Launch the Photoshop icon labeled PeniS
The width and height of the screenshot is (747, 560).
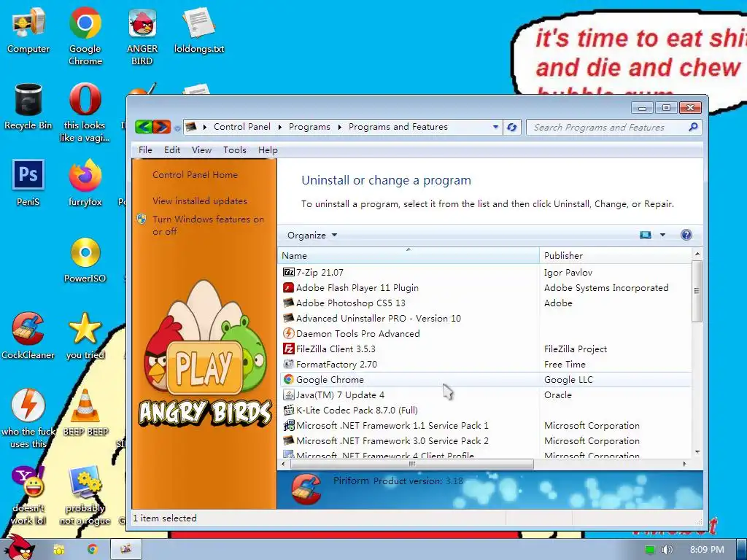pyautogui.click(x=28, y=182)
